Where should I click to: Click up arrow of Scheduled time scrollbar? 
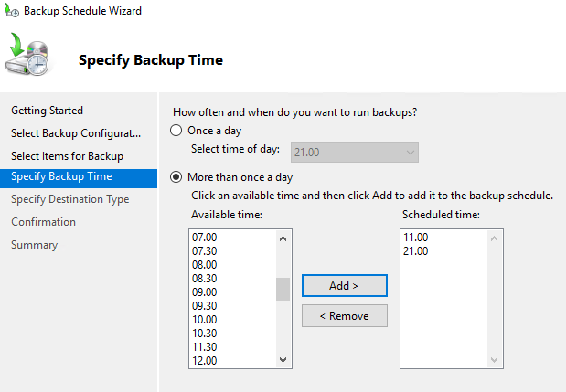pyautogui.click(x=495, y=238)
